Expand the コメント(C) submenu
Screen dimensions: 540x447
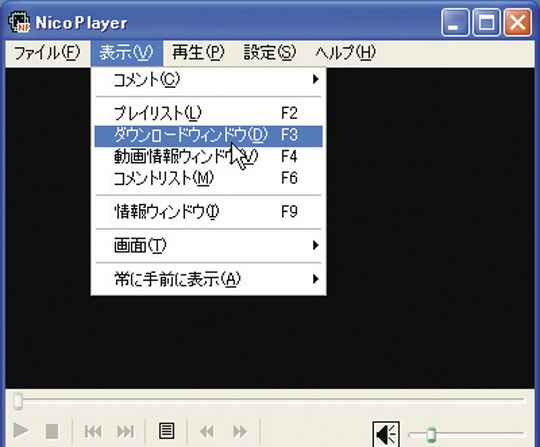coord(209,80)
